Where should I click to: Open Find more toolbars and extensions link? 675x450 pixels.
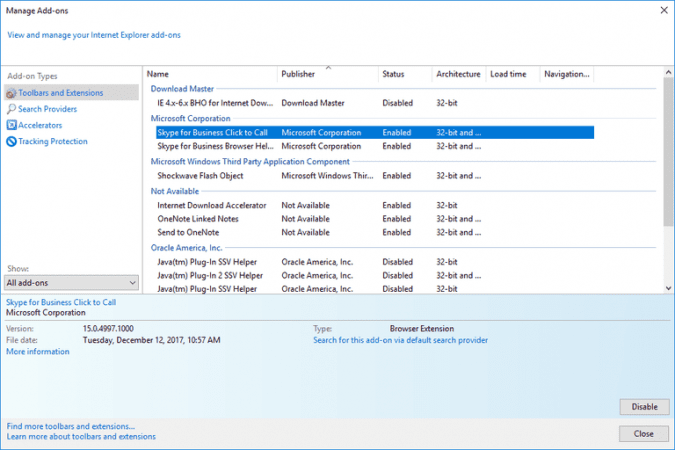click(x=71, y=426)
